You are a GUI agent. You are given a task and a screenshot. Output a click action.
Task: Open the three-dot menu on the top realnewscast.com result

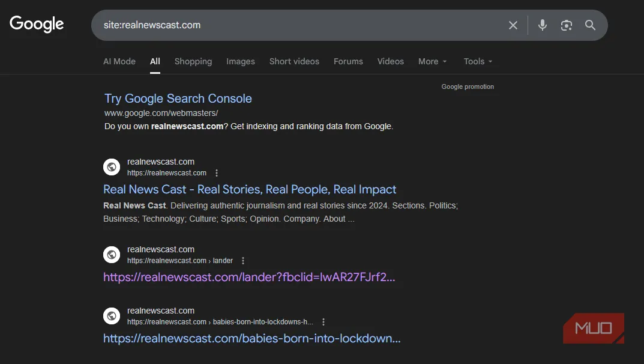[216, 172]
